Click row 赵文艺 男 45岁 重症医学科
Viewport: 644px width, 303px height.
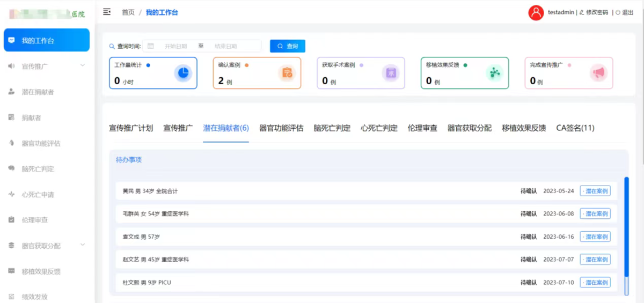367,260
